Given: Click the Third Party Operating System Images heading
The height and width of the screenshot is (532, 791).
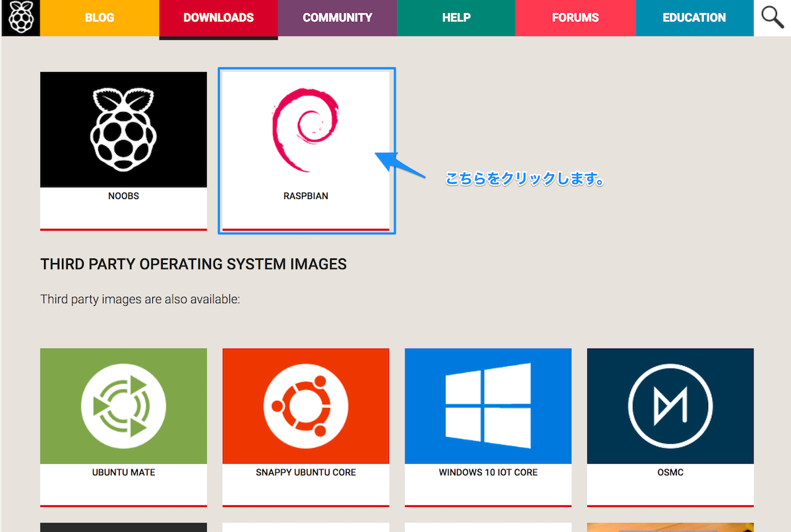Looking at the screenshot, I should click(x=193, y=264).
